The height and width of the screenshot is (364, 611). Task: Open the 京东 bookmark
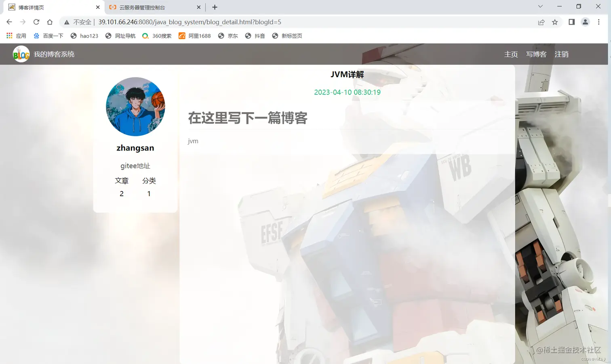228,36
